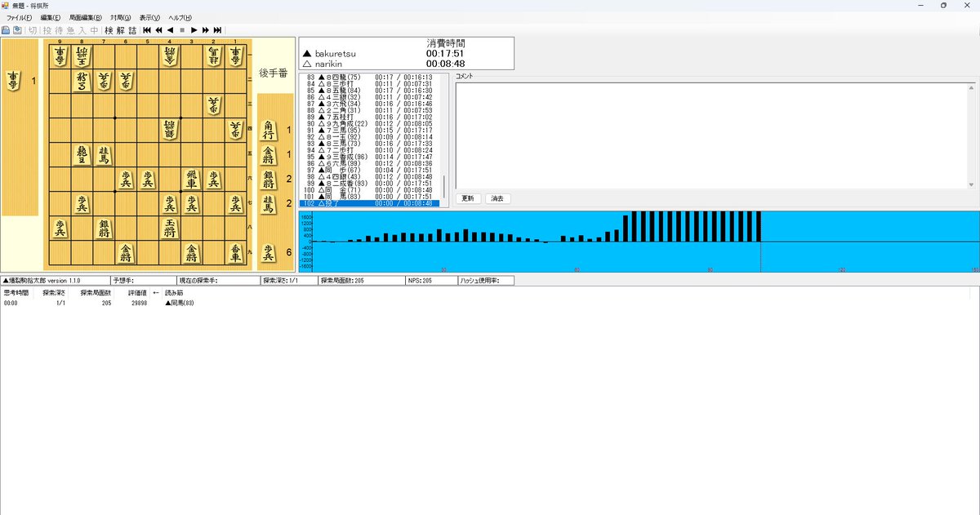
Task: Open the 編集(E) menu
Action: (x=51, y=17)
